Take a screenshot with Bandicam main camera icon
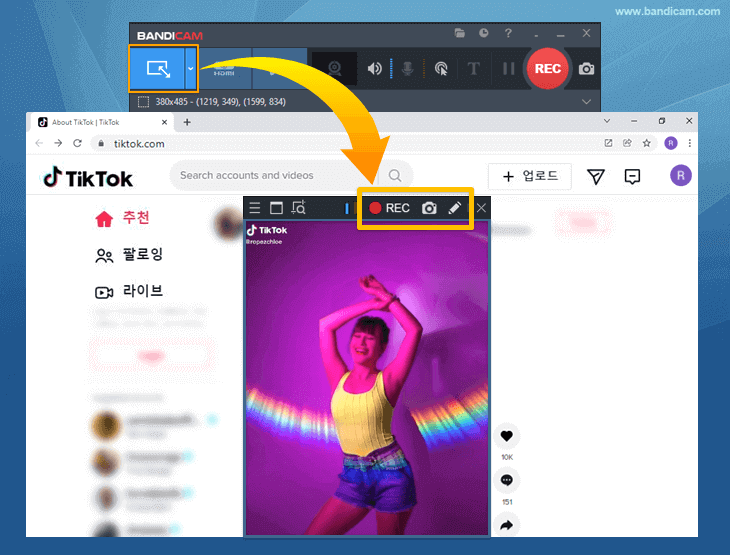The width and height of the screenshot is (730, 555). point(586,69)
